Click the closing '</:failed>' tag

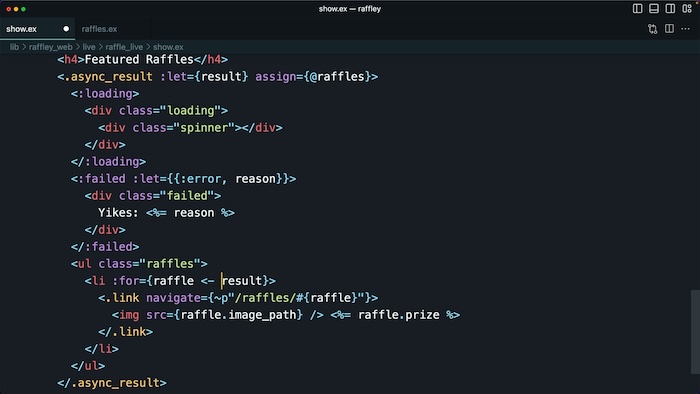[x=105, y=247]
